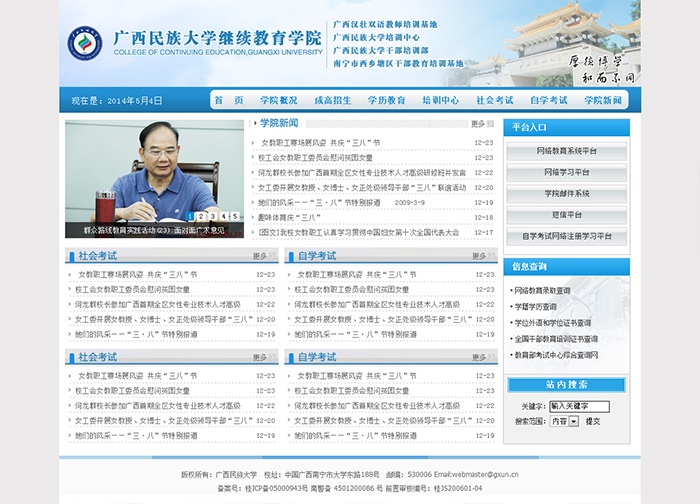Screen dimensions: 700x504
Task: Open 学位外语和学位证书查询 link
Action: [x=553, y=323]
